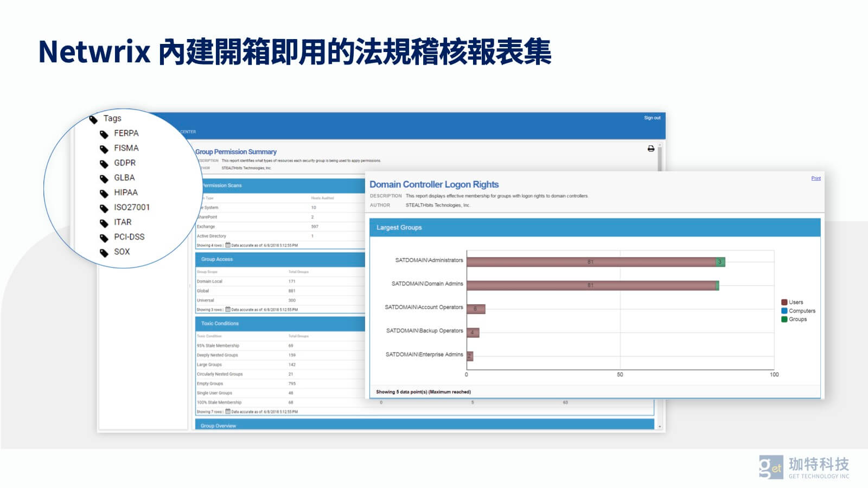
Task: Click the tag icon beside HIPAA
Action: pos(104,193)
